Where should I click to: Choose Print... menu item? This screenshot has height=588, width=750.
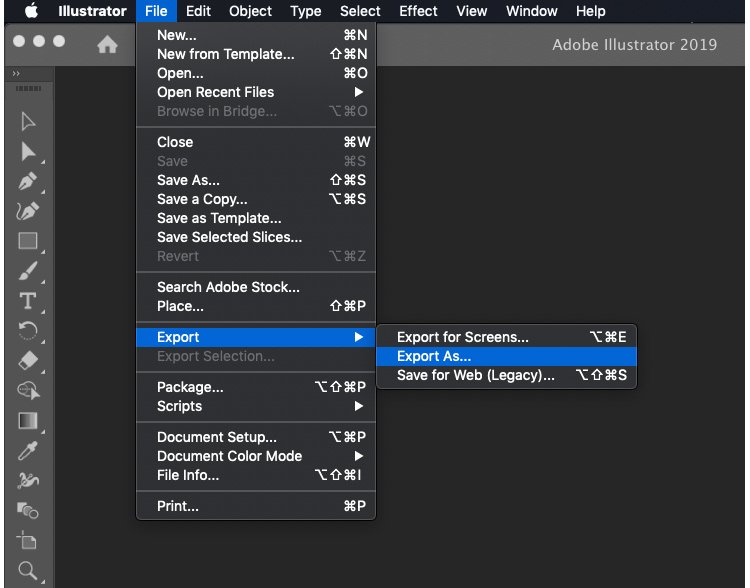pos(256,506)
